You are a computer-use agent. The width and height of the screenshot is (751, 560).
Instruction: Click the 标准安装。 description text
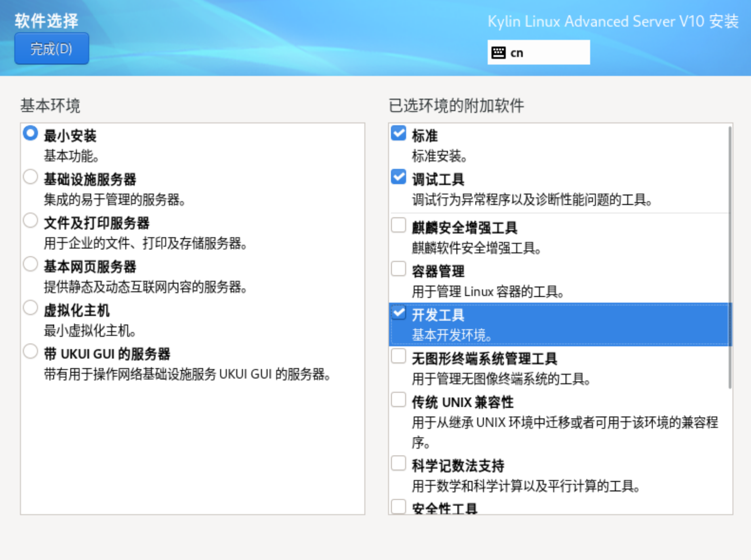pos(439,156)
